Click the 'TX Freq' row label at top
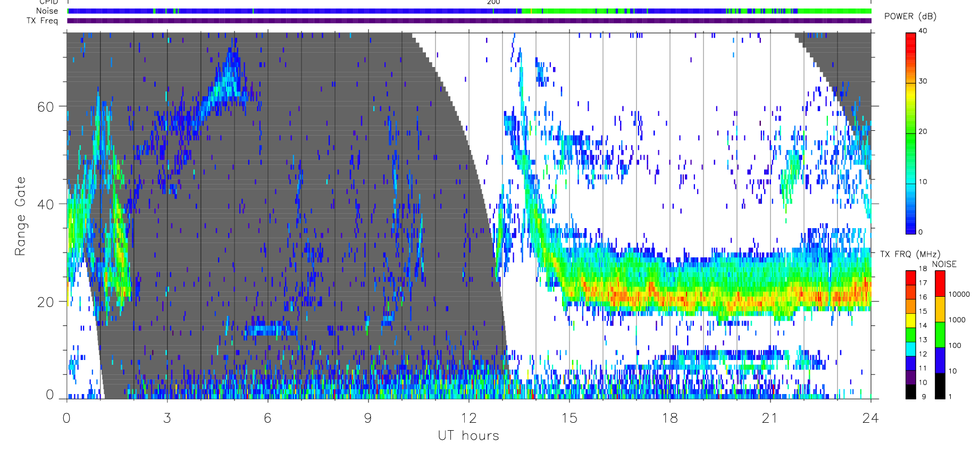Image resolution: width=980 pixels, height=452 pixels. tap(43, 21)
